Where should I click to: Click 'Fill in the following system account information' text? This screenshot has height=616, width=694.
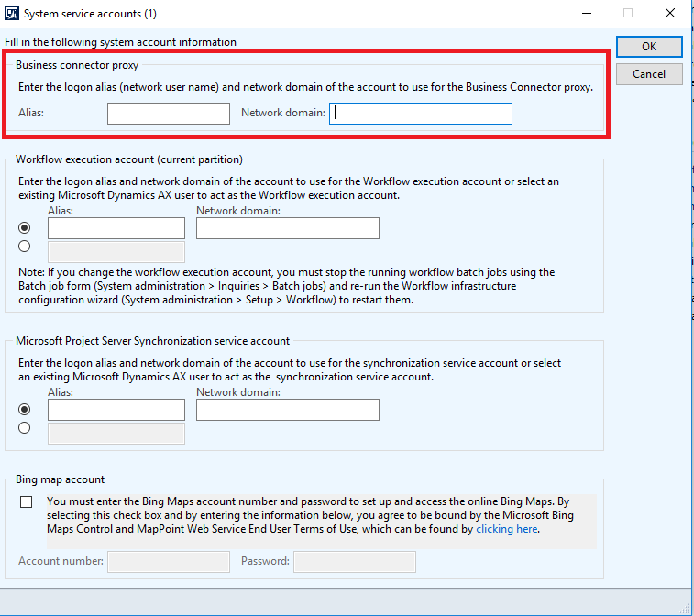pos(120,42)
